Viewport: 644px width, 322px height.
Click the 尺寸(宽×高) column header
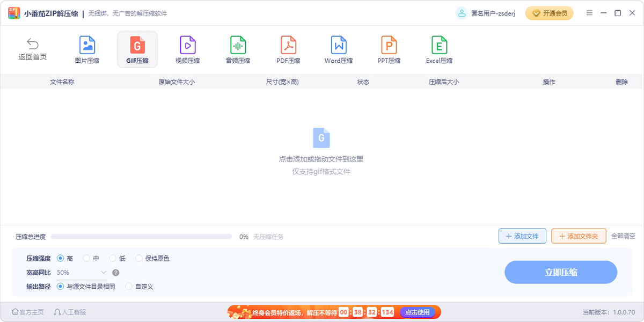(x=282, y=82)
